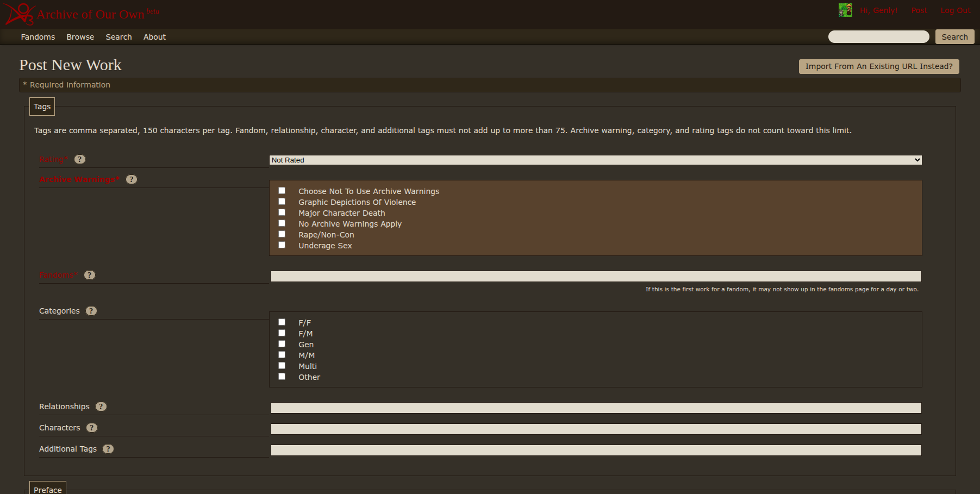Open the Relationships help question mark
The height and width of the screenshot is (494, 980).
(101, 407)
